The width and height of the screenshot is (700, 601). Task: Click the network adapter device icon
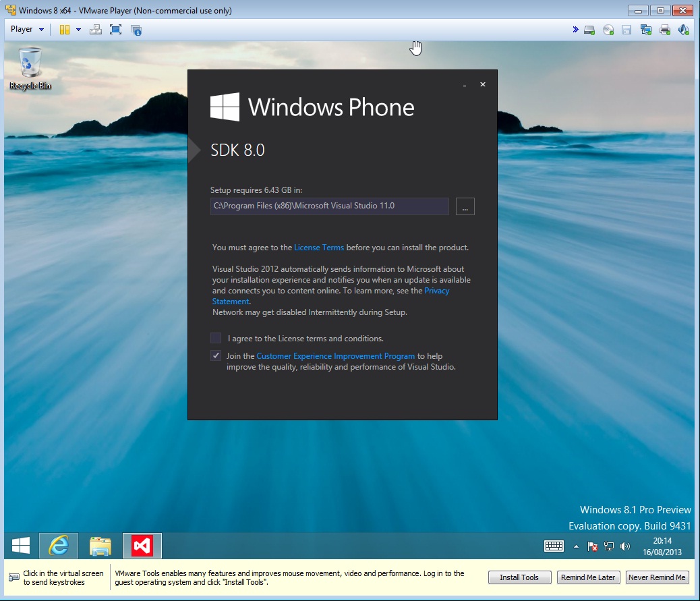click(x=646, y=30)
